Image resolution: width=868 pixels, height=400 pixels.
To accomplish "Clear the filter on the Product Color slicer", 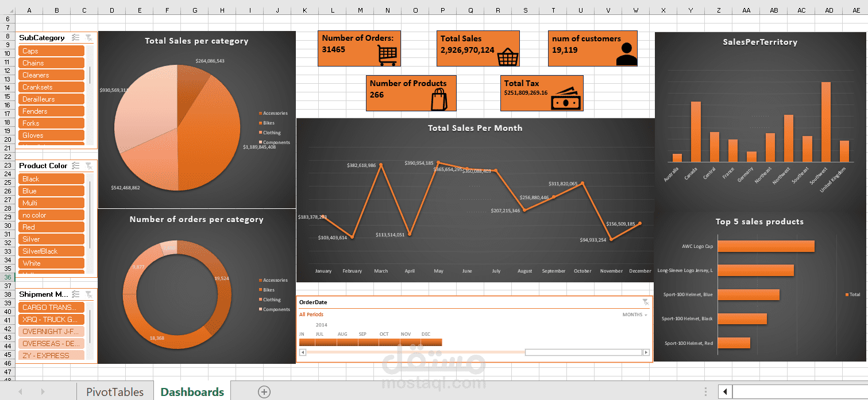I will tap(88, 165).
